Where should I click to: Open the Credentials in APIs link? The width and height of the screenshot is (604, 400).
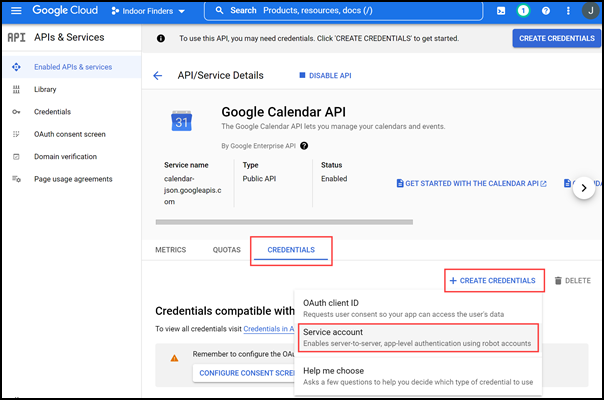(268, 329)
